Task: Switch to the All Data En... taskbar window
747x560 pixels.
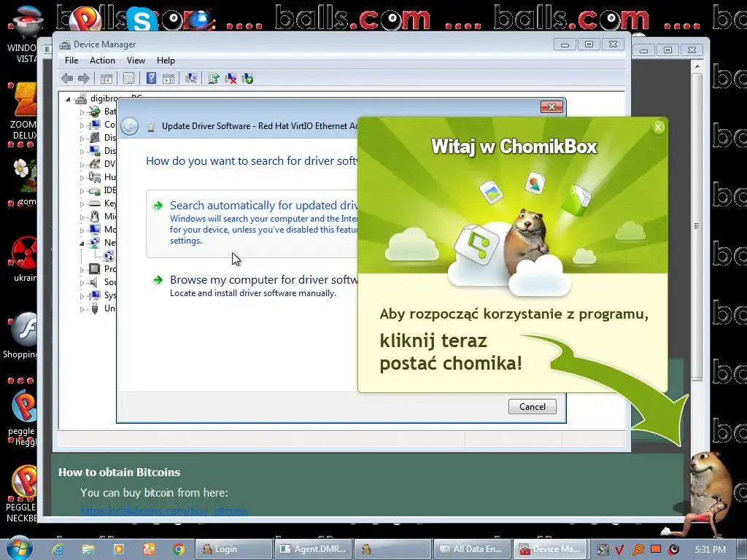Action: click(471, 549)
